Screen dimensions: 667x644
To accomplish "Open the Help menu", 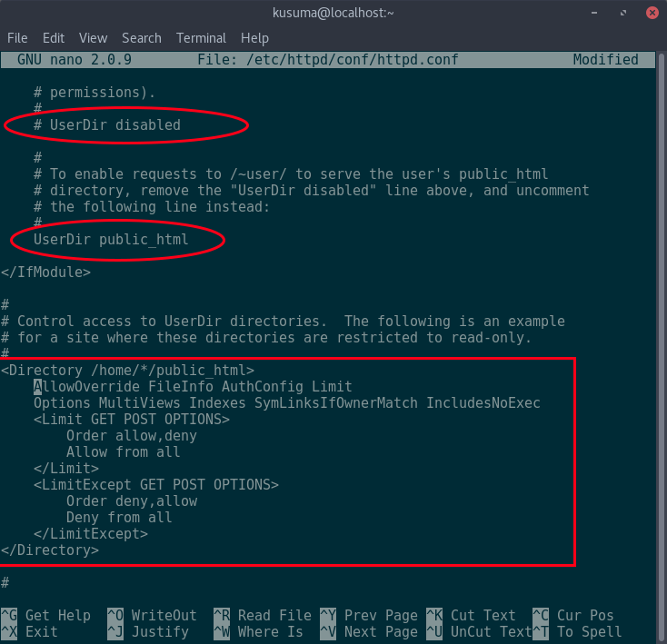I will pos(254,38).
